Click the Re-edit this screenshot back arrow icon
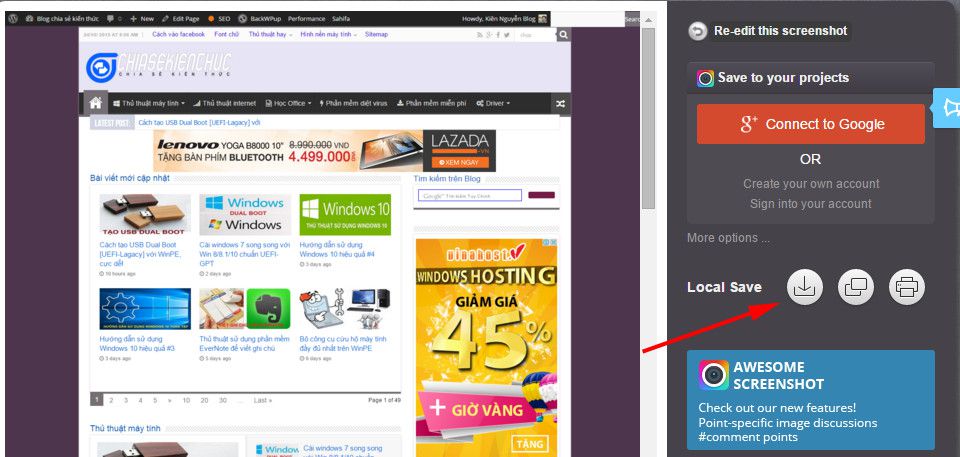The height and width of the screenshot is (457, 960). tap(697, 31)
